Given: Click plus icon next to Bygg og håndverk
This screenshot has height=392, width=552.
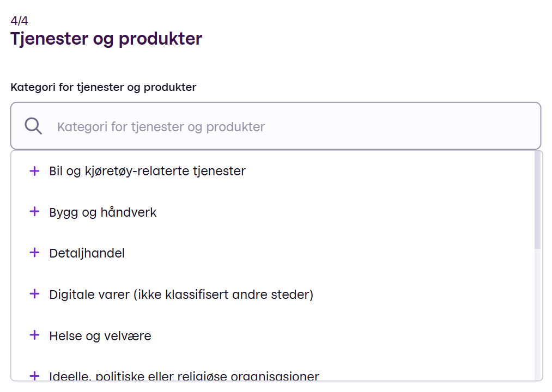Looking at the screenshot, I should click(x=34, y=212).
